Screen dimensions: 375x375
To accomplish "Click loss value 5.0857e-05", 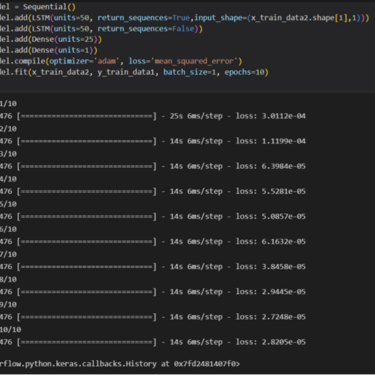I will coord(284,216).
